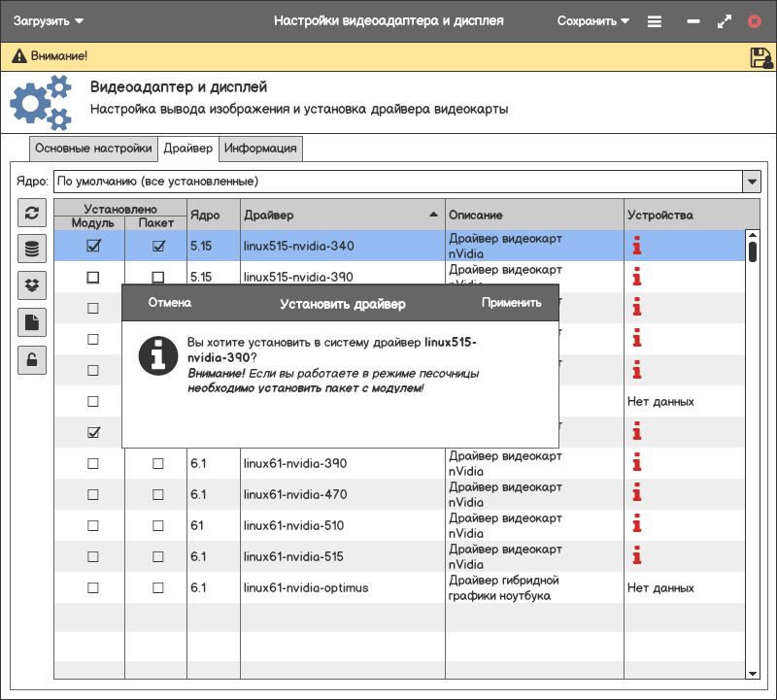Sort by the Драйвер column header
This screenshot has height=700, width=777.
click(340, 215)
